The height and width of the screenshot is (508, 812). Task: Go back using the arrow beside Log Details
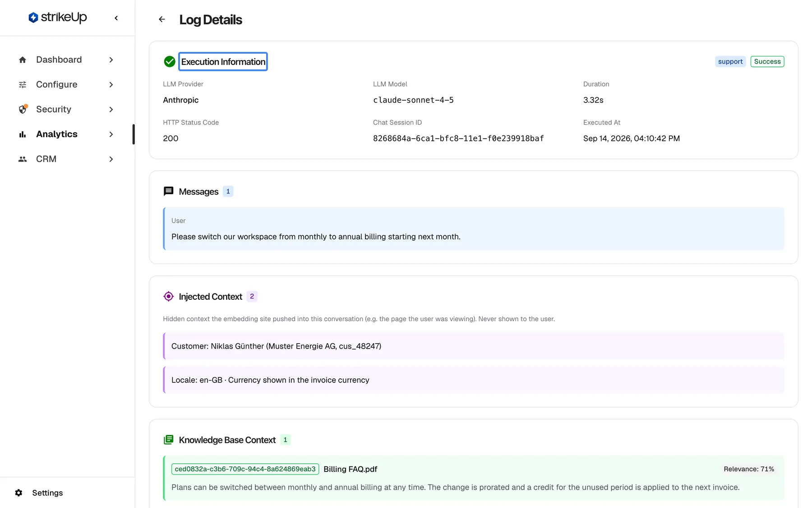(x=162, y=19)
